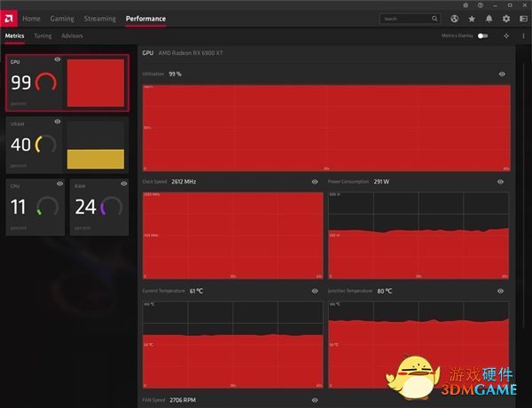Open the Gaming tab
The height and width of the screenshot is (408, 532).
pyautogui.click(x=62, y=19)
